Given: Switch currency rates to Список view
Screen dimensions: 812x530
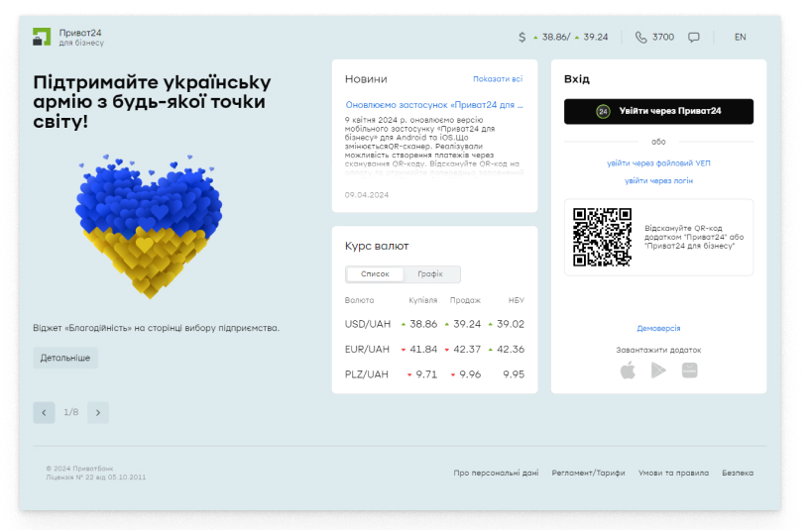Looking at the screenshot, I should [x=375, y=274].
